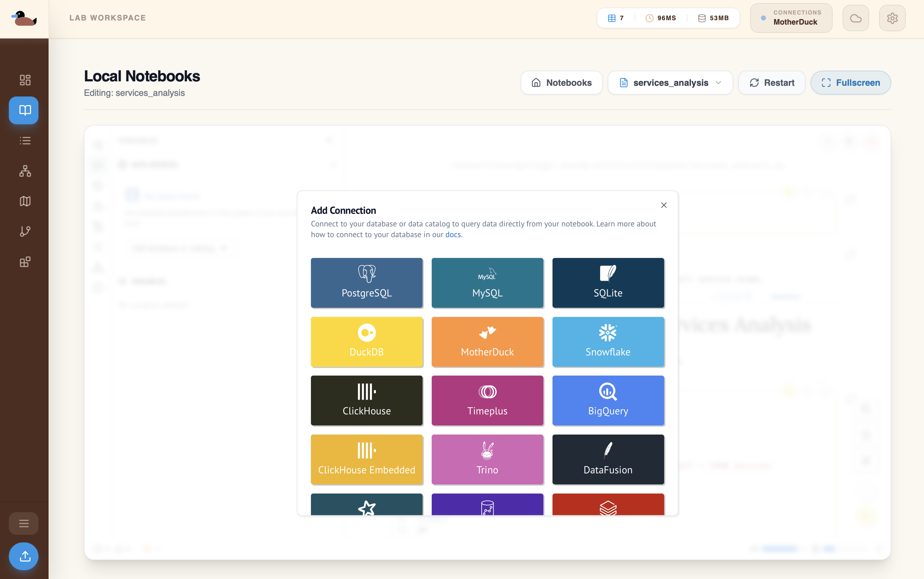
Task: Close the Add Connection dialog
Action: click(x=664, y=205)
